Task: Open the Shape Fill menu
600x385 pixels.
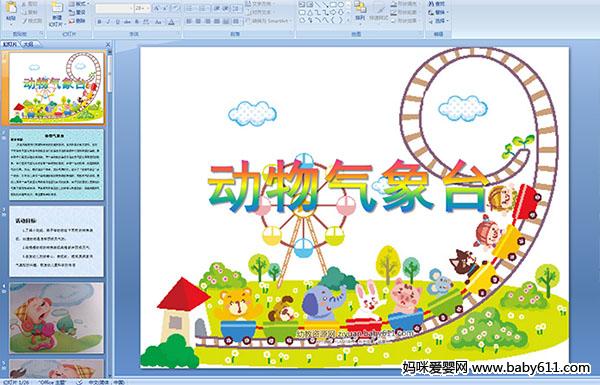Action: [x=405, y=4]
